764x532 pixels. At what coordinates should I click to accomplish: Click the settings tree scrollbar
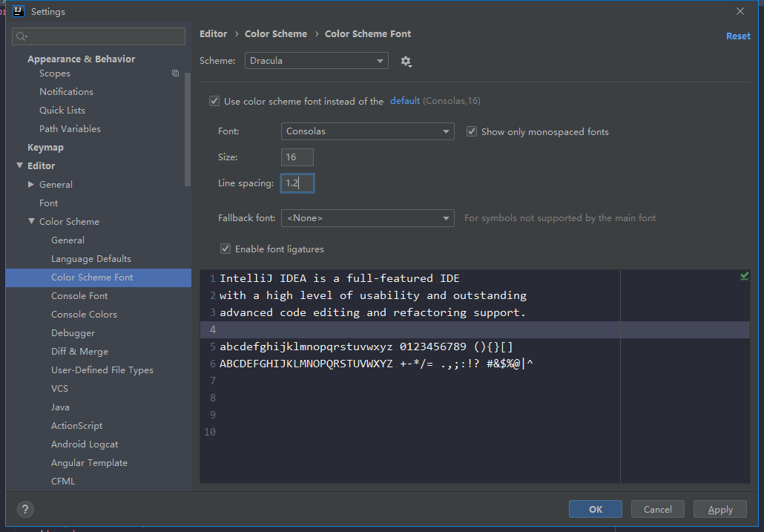click(188, 129)
